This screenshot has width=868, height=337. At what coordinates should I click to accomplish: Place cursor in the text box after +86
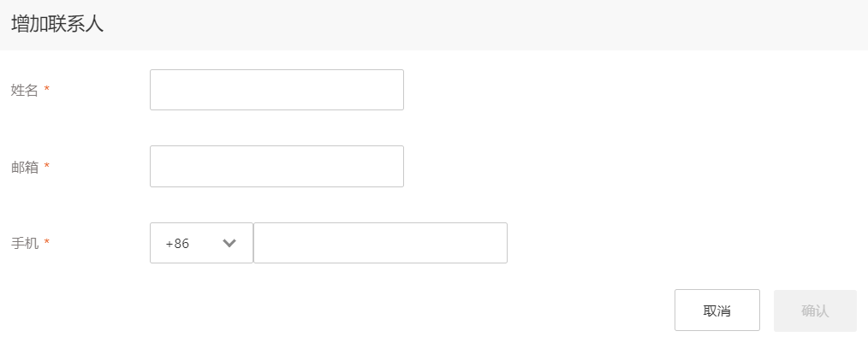pos(380,243)
